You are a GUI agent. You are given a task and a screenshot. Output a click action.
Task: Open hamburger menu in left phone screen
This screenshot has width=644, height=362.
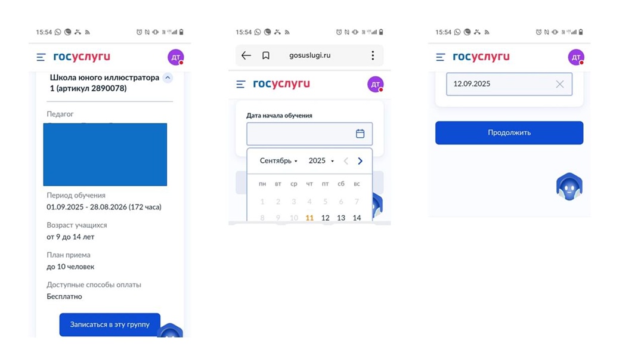pos(41,57)
